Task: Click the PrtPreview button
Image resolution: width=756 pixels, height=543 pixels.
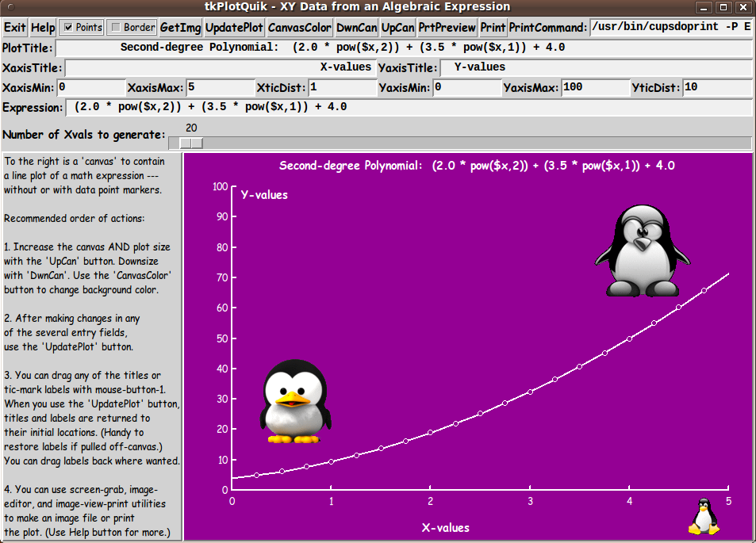Action: click(447, 28)
